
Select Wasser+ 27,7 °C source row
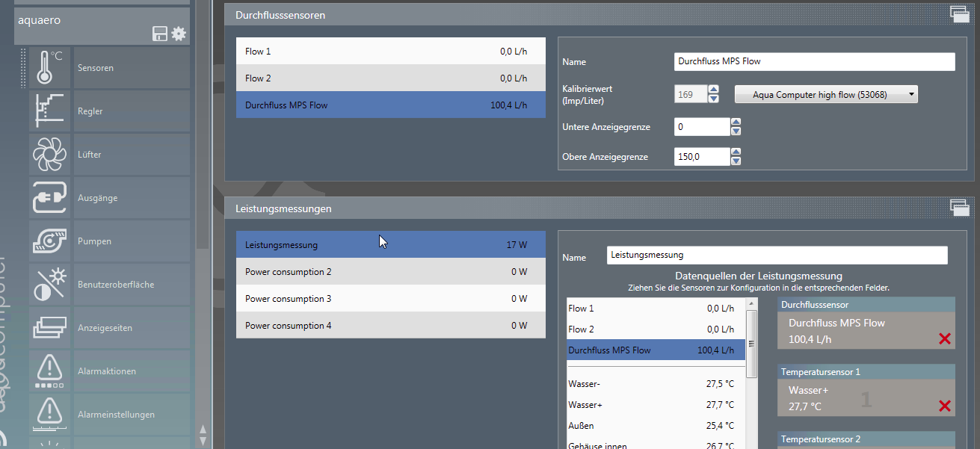point(656,404)
